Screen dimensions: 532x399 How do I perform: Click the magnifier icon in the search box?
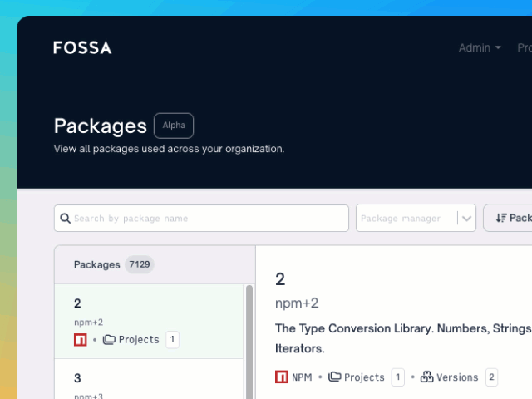click(65, 219)
